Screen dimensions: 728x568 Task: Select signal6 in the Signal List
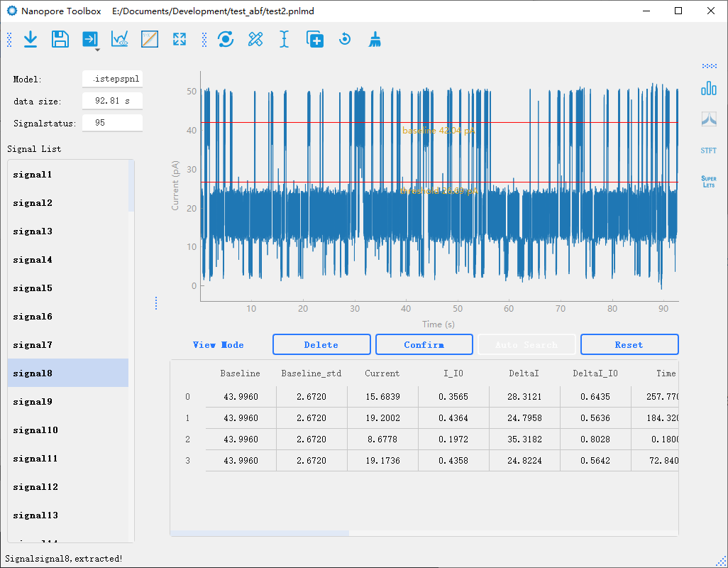pos(68,316)
